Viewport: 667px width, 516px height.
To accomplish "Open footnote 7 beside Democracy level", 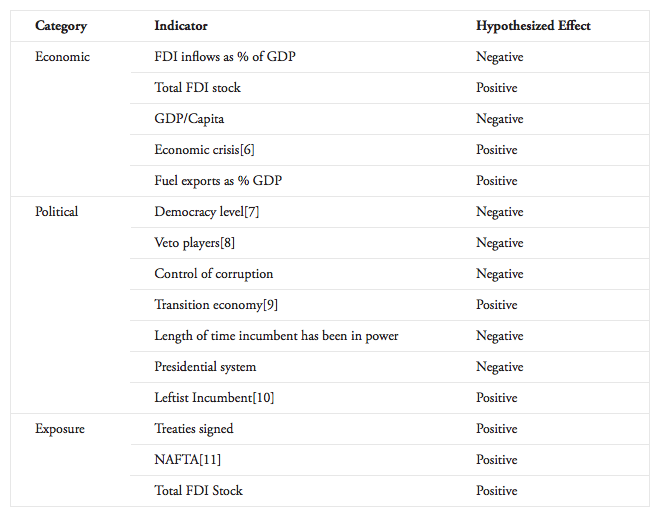I will [x=250, y=212].
